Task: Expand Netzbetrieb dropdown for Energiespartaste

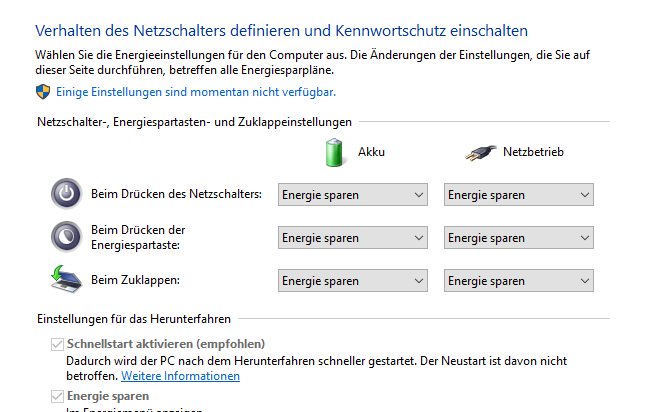Action: (518, 238)
